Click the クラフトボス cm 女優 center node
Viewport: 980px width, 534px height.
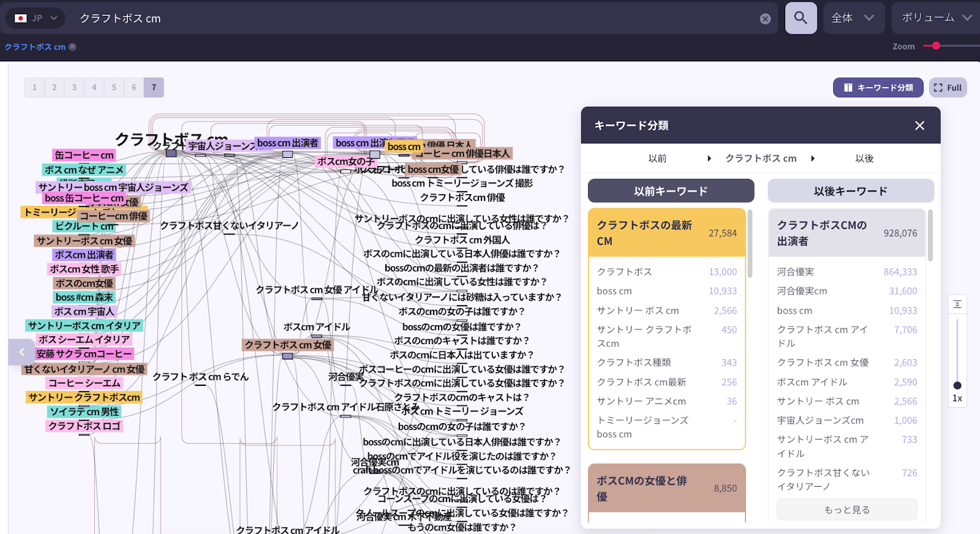tap(288, 345)
